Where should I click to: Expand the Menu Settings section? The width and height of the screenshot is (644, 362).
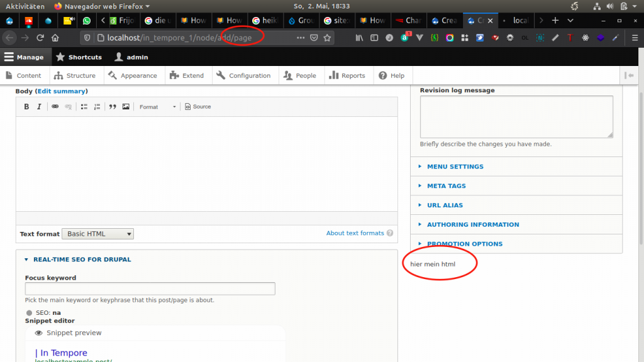tap(455, 167)
